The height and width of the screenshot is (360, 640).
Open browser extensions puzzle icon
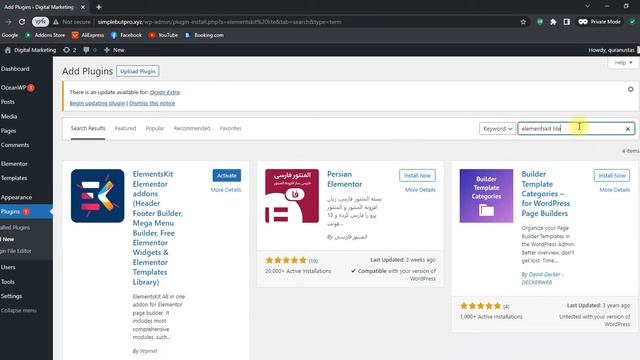coord(553,22)
